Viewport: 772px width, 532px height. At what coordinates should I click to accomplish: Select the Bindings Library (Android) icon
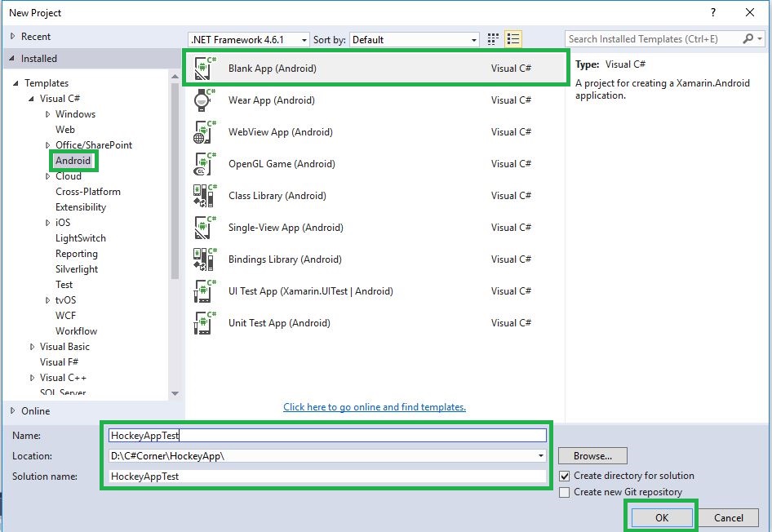tap(204, 259)
